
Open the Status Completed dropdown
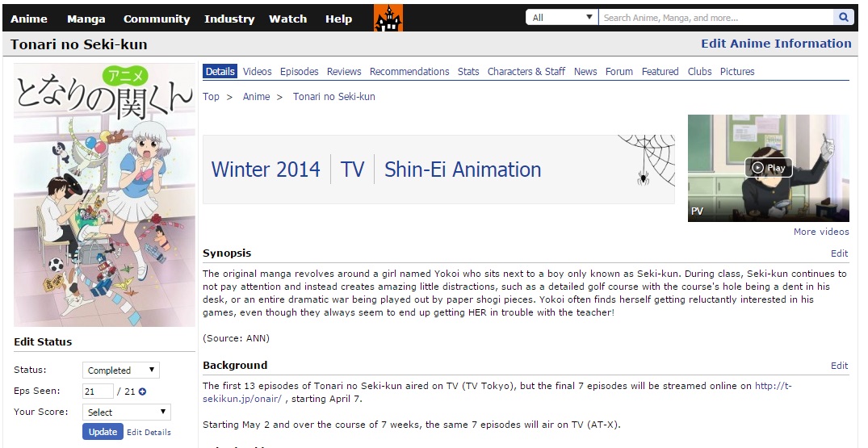pyautogui.click(x=120, y=370)
